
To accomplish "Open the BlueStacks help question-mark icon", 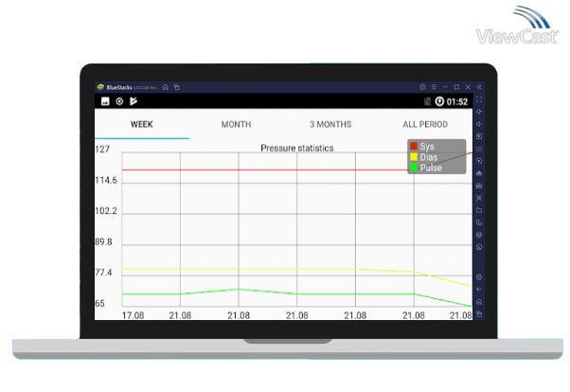I will coord(422,87).
